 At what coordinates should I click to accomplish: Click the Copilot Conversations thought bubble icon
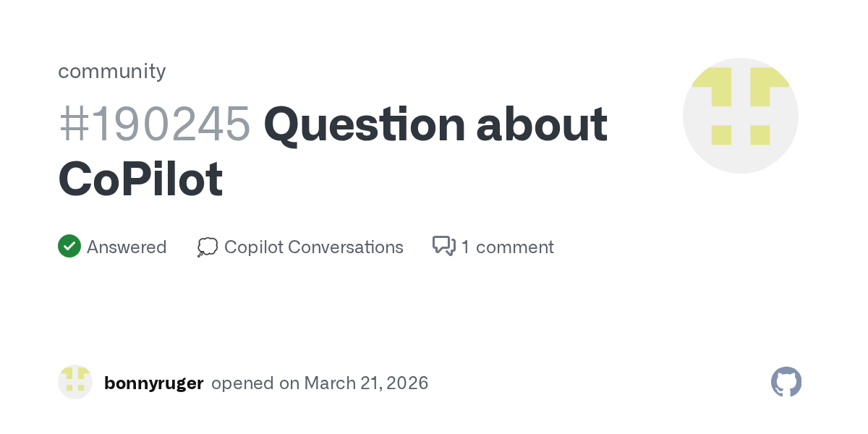click(x=208, y=247)
